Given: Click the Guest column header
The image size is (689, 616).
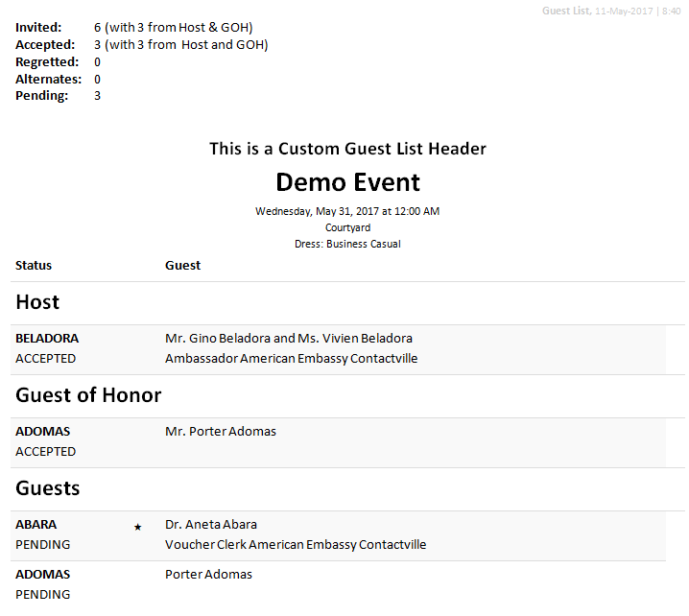Looking at the screenshot, I should pyautogui.click(x=182, y=266).
